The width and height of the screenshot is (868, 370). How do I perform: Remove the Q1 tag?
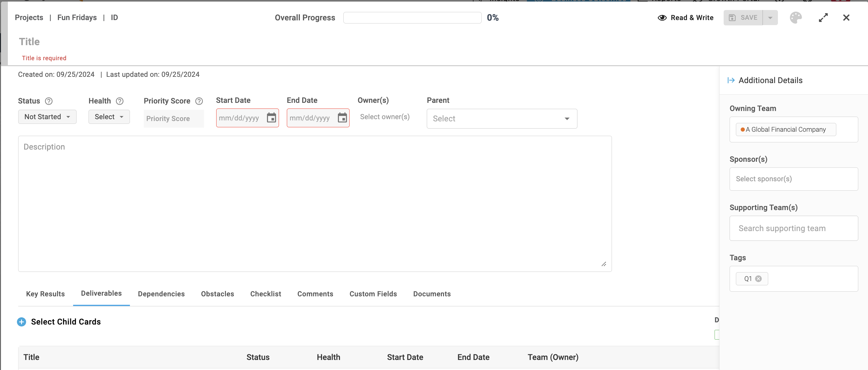click(758, 278)
